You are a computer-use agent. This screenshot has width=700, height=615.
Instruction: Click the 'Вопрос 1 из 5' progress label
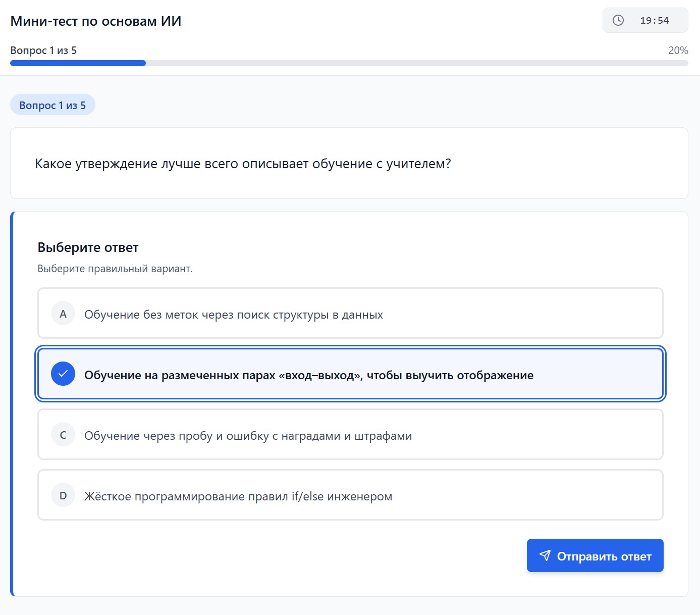point(43,50)
